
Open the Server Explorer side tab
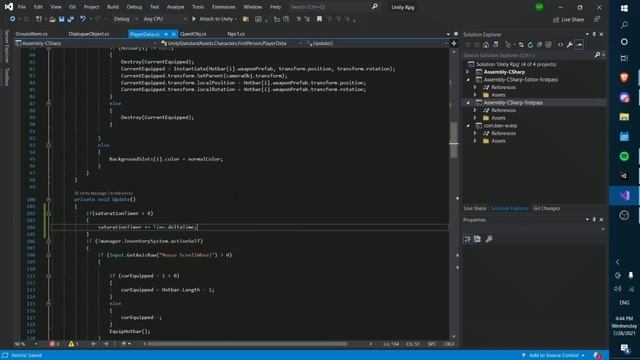6,46
